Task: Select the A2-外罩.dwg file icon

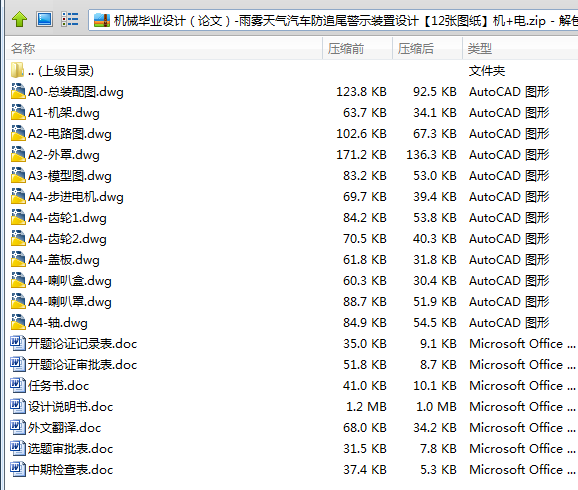Action: coord(18,154)
